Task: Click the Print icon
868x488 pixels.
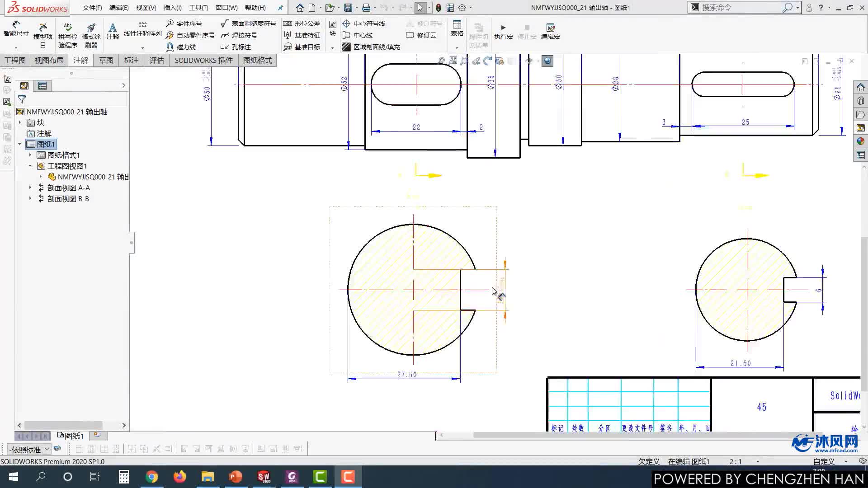Action: (366, 8)
